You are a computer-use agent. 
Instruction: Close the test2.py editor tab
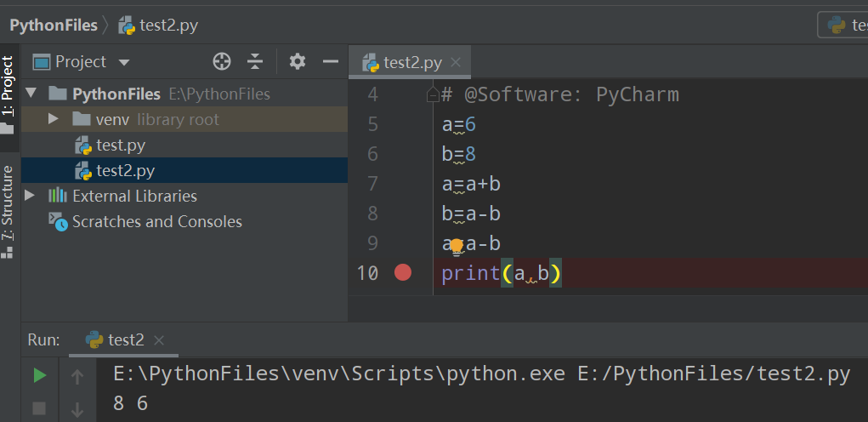pyautogui.click(x=456, y=63)
